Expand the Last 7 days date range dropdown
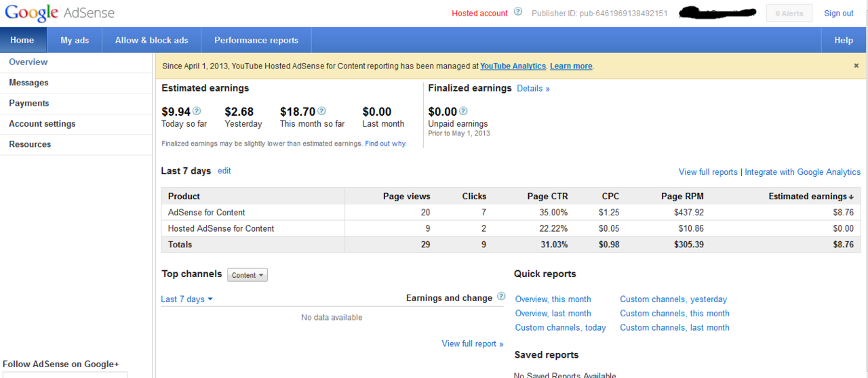 (x=186, y=299)
